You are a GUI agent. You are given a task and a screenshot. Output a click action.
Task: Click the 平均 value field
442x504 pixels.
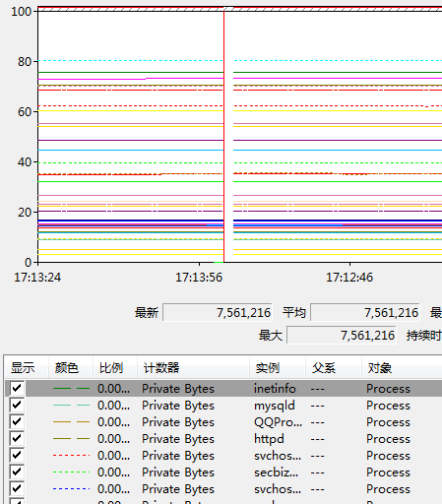tap(365, 312)
